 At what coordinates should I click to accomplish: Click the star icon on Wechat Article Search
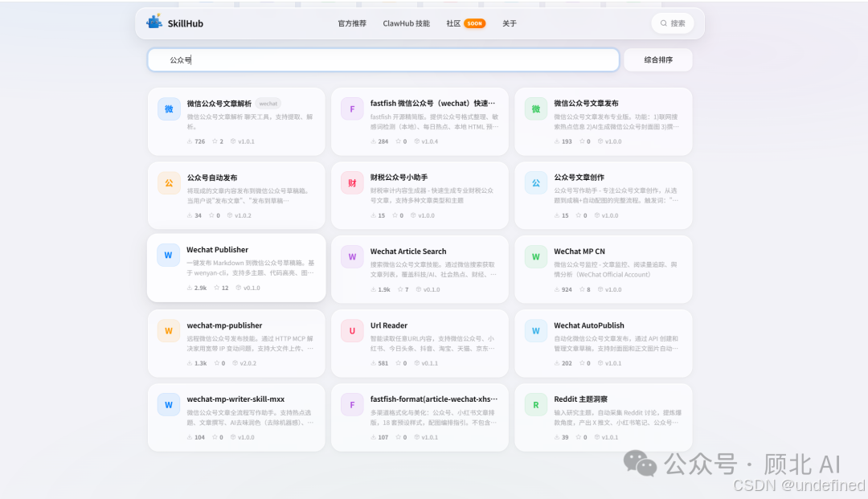click(x=400, y=289)
